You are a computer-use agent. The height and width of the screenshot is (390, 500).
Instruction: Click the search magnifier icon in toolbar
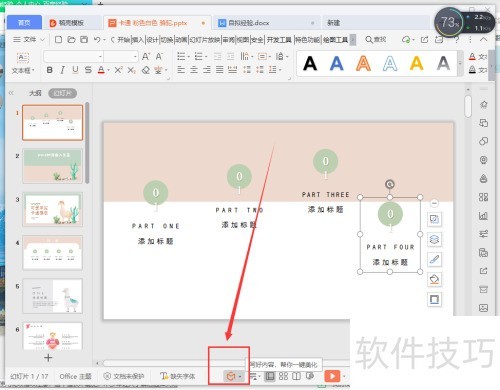(x=369, y=40)
